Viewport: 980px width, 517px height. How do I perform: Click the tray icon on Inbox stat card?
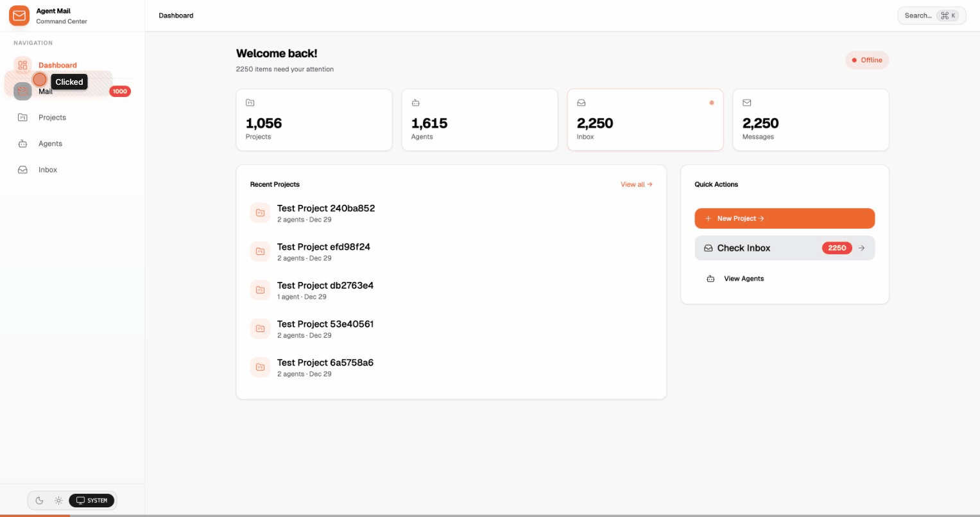click(x=581, y=103)
